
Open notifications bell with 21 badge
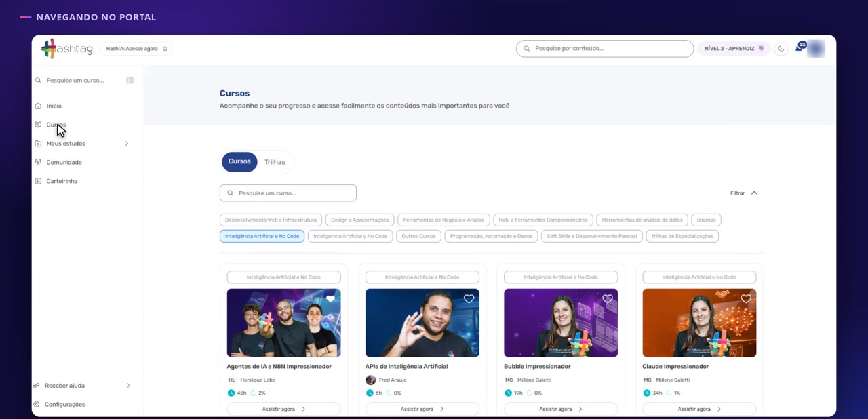(x=800, y=47)
